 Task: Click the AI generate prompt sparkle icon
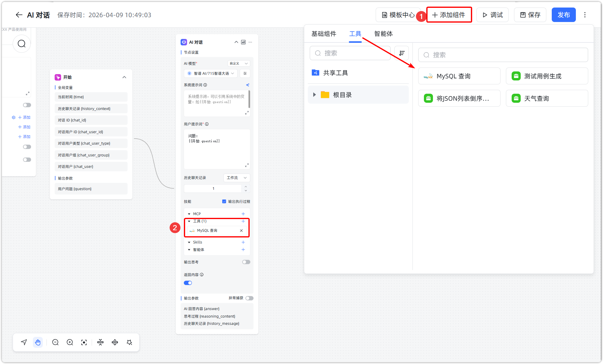[x=248, y=85]
